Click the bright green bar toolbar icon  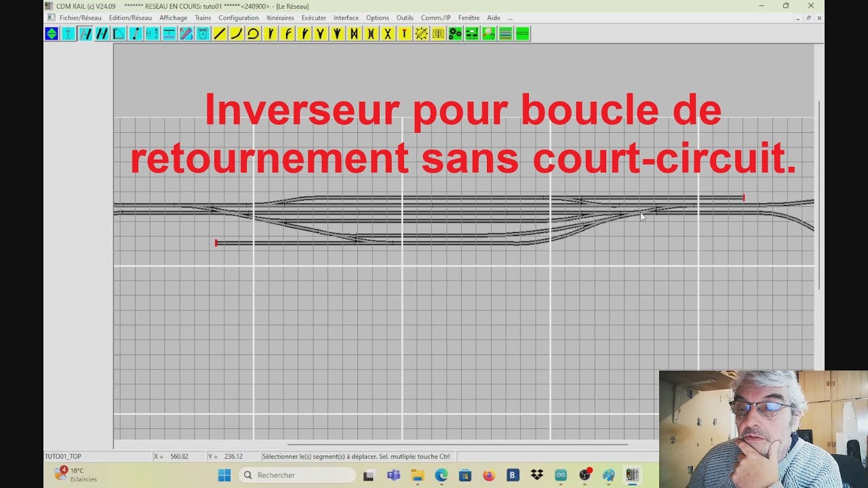point(522,34)
